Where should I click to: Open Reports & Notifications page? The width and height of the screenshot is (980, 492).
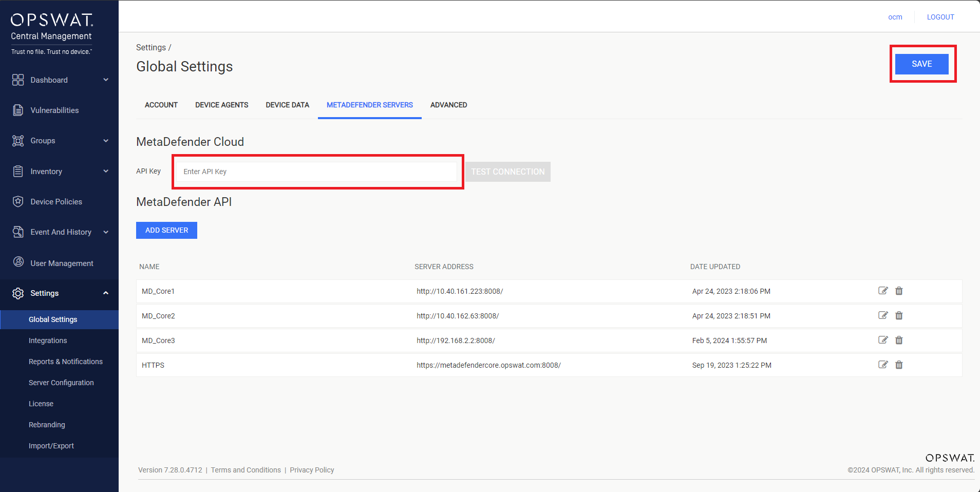(66, 362)
